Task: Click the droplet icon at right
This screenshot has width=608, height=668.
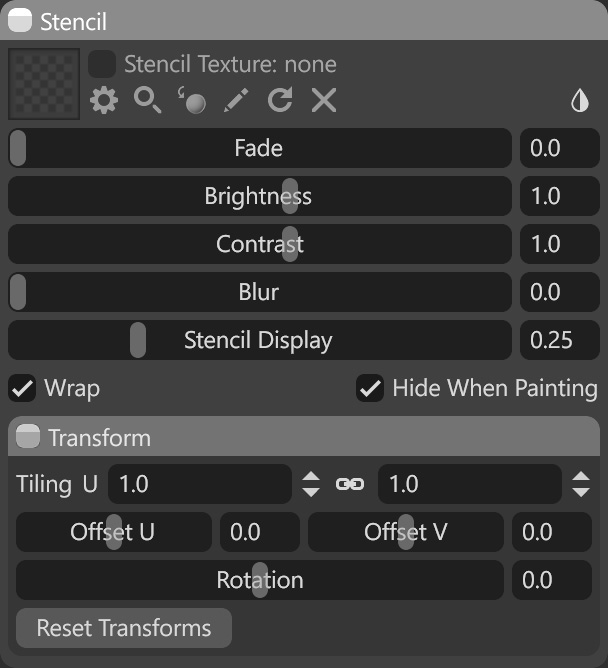Action: point(580,101)
